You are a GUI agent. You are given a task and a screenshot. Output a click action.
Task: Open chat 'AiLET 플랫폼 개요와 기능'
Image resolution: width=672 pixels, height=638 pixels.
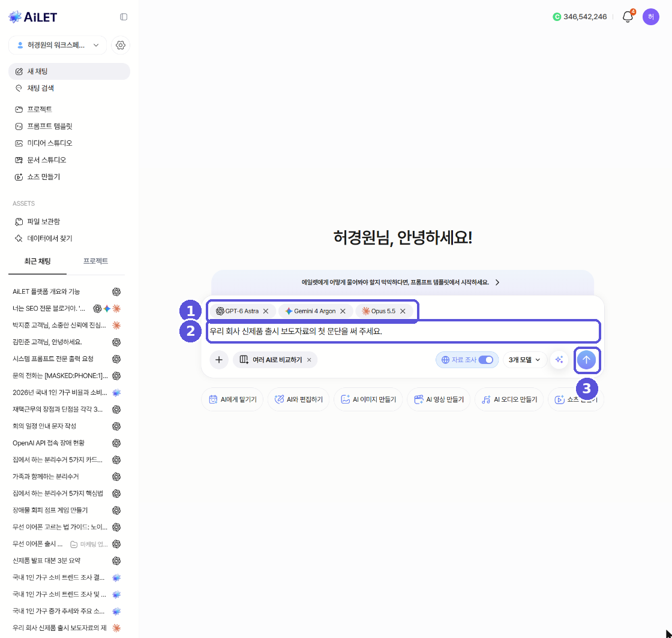point(67,291)
